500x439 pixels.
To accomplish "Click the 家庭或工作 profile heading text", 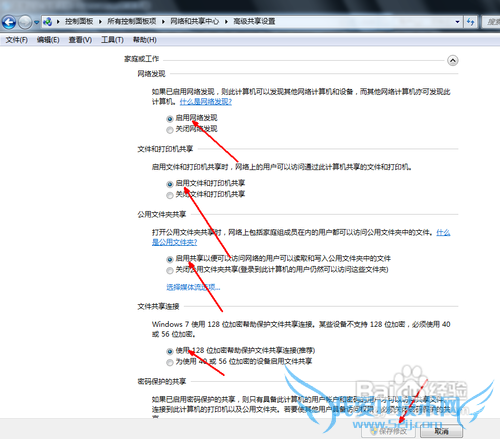I will tap(142, 59).
